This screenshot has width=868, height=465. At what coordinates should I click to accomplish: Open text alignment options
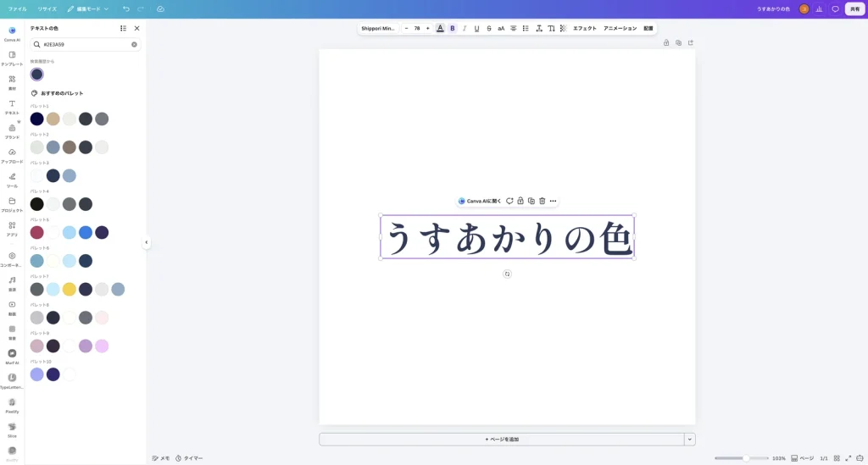pyautogui.click(x=513, y=28)
